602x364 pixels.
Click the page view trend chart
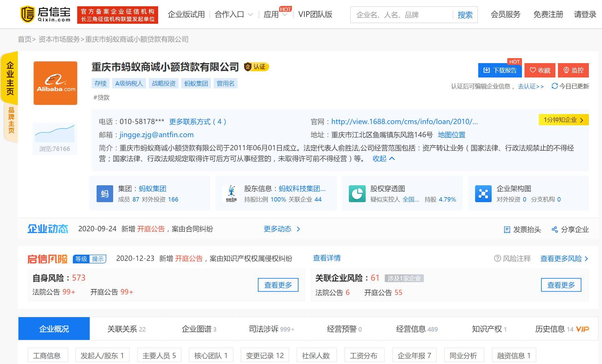point(55,133)
